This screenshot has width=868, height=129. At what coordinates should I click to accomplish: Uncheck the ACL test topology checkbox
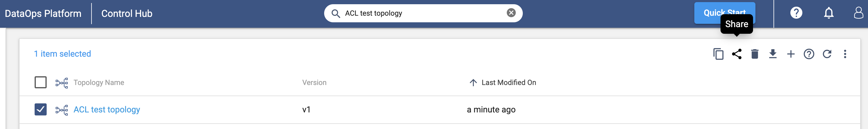(40, 109)
